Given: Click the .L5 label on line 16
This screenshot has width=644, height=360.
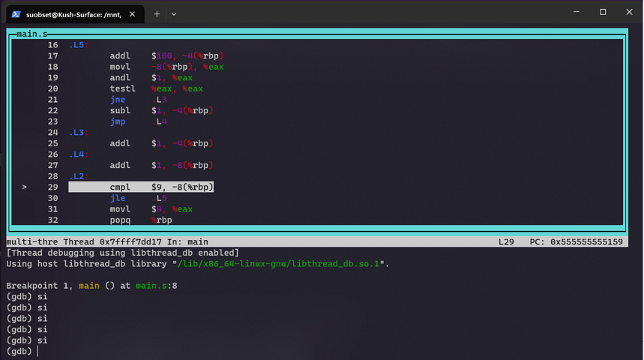Looking at the screenshot, I should [x=79, y=45].
